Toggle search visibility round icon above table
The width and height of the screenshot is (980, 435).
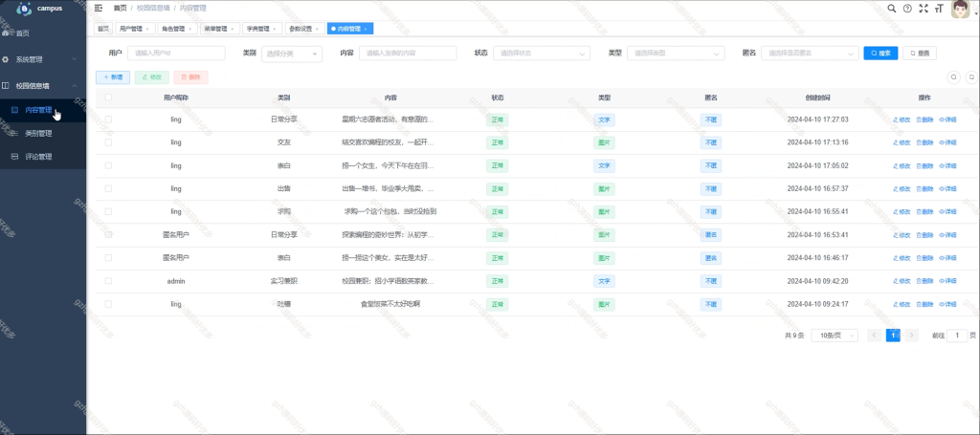(x=954, y=77)
